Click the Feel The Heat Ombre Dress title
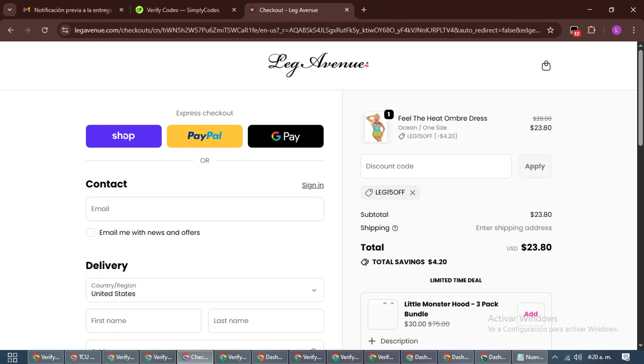This screenshot has height=364, width=644. click(x=442, y=118)
